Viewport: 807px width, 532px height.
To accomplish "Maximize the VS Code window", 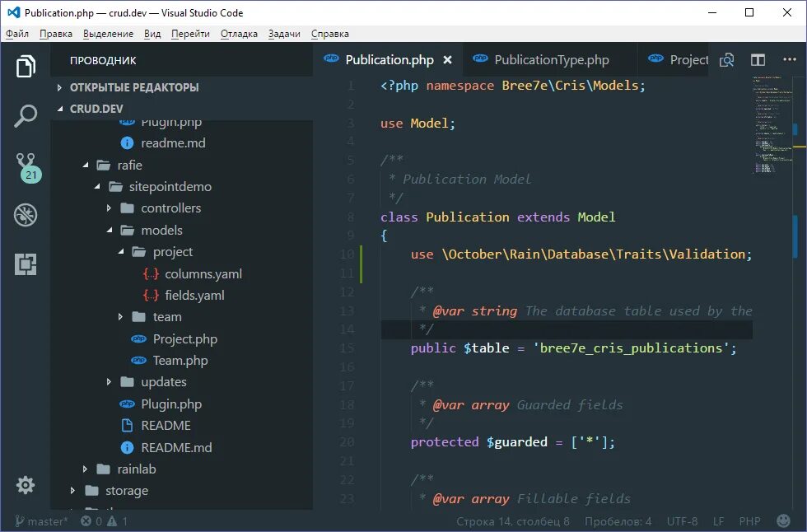I will coord(749,12).
